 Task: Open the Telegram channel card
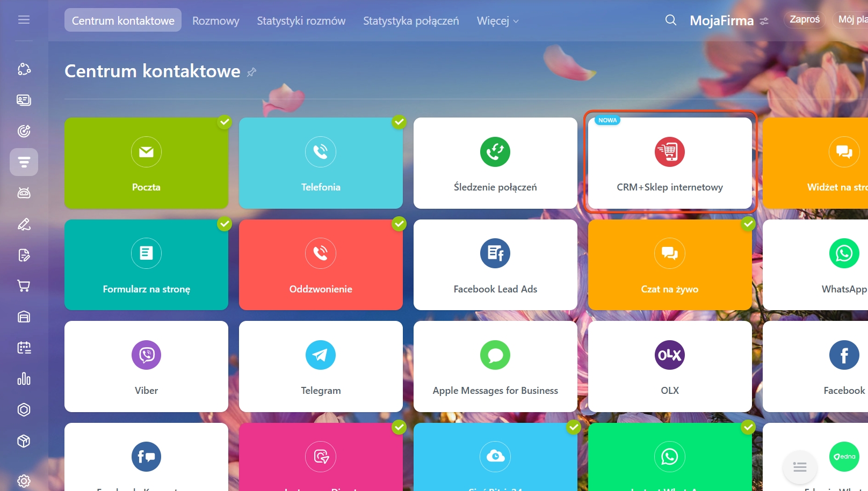click(x=321, y=367)
